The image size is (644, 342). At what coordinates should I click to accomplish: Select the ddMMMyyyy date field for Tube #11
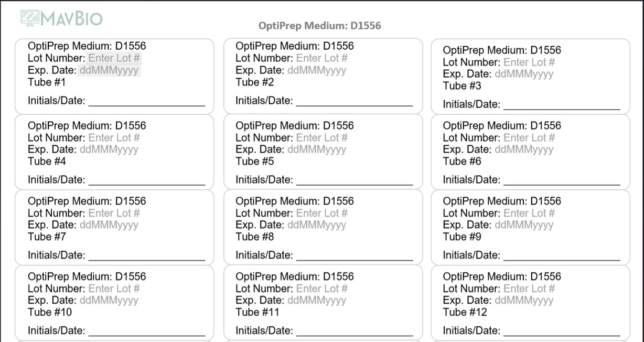click(316, 301)
